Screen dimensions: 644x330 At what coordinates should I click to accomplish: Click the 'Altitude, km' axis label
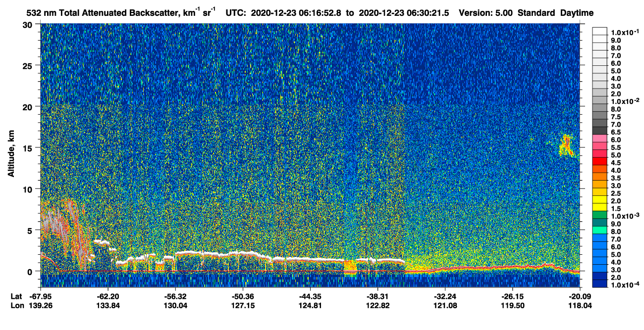[x=11, y=155]
